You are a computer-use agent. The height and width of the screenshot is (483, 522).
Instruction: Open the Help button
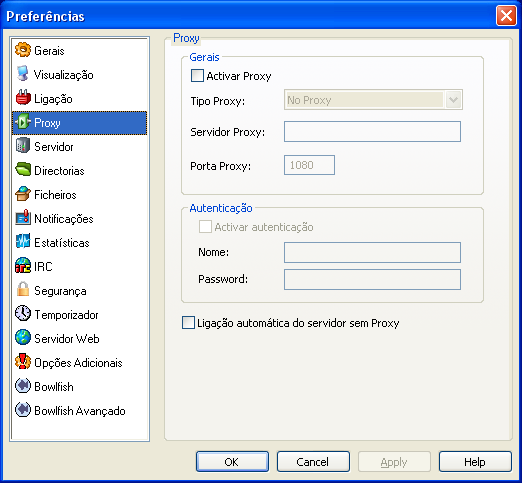475,462
